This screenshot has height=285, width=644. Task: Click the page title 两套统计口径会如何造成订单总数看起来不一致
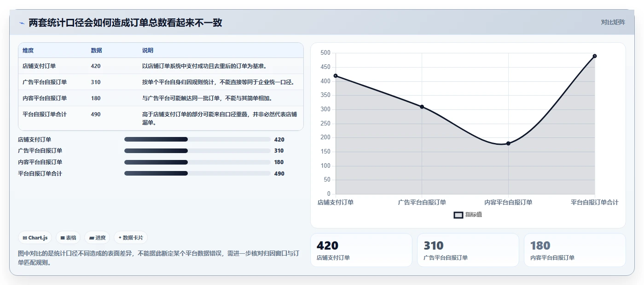tap(125, 23)
